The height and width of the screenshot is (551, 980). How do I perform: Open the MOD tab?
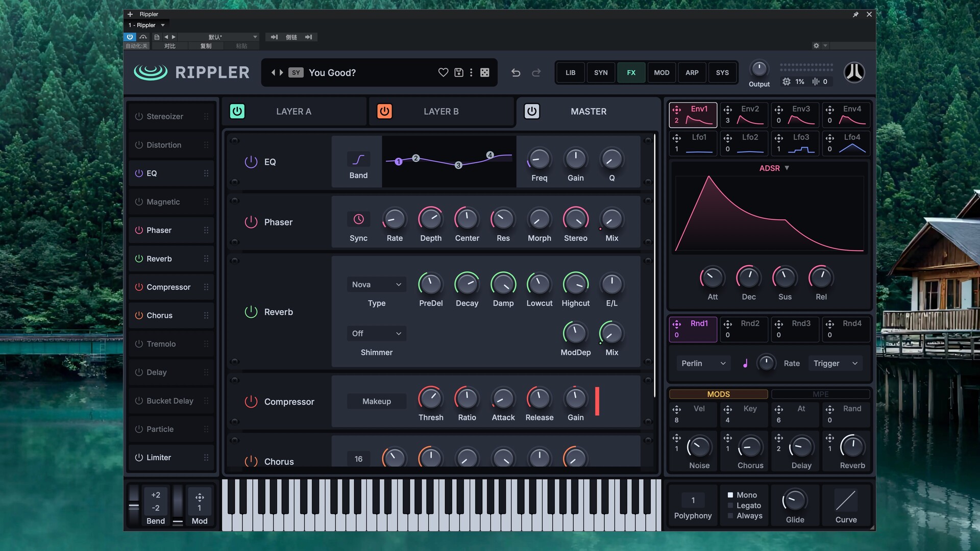point(661,72)
